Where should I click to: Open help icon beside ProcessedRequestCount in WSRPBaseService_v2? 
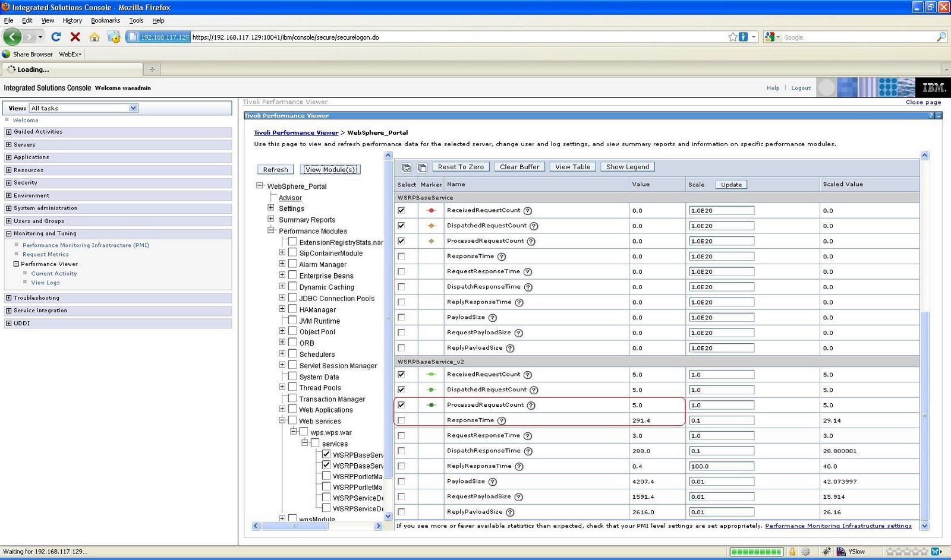coord(531,405)
